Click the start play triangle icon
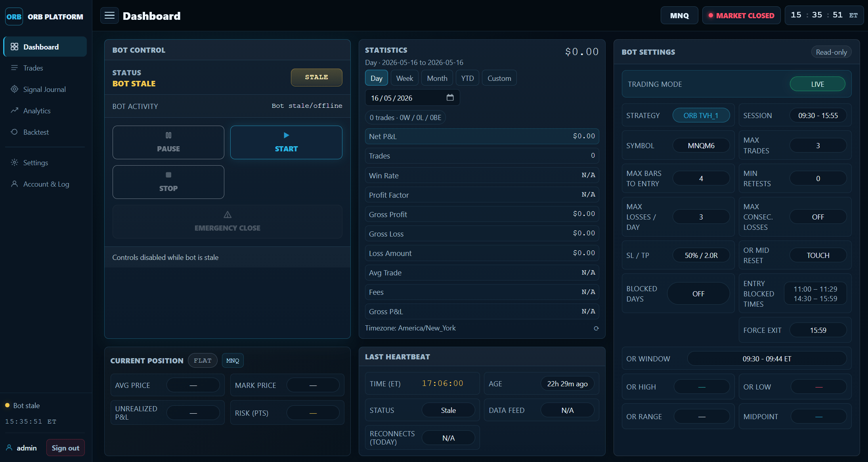Image resolution: width=868 pixels, height=462 pixels. (287, 136)
